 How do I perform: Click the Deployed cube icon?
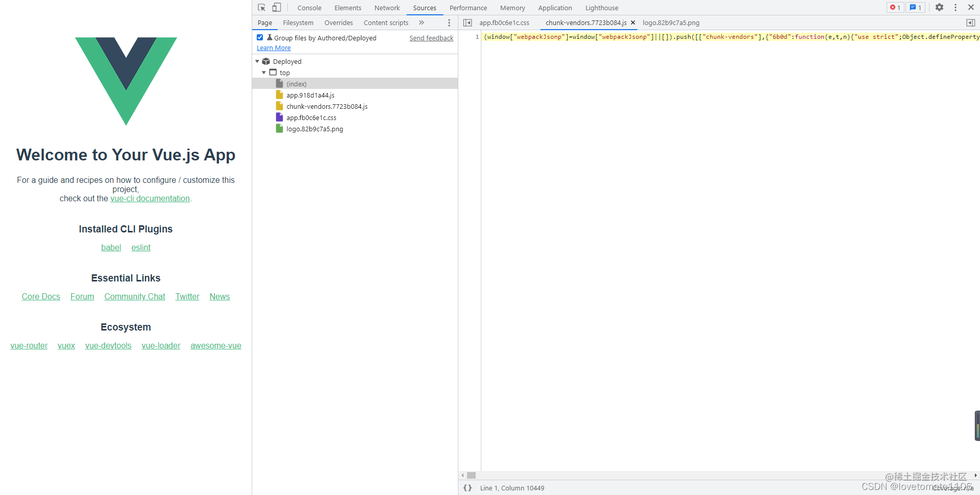click(266, 61)
